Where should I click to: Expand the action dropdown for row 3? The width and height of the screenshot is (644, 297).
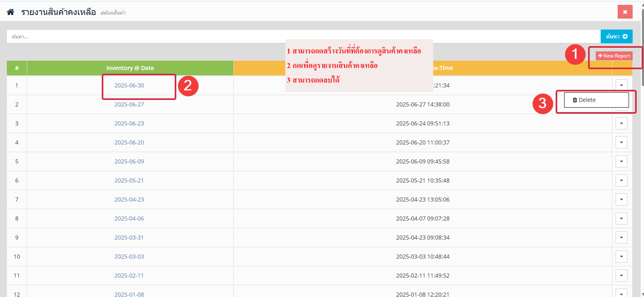pyautogui.click(x=621, y=123)
